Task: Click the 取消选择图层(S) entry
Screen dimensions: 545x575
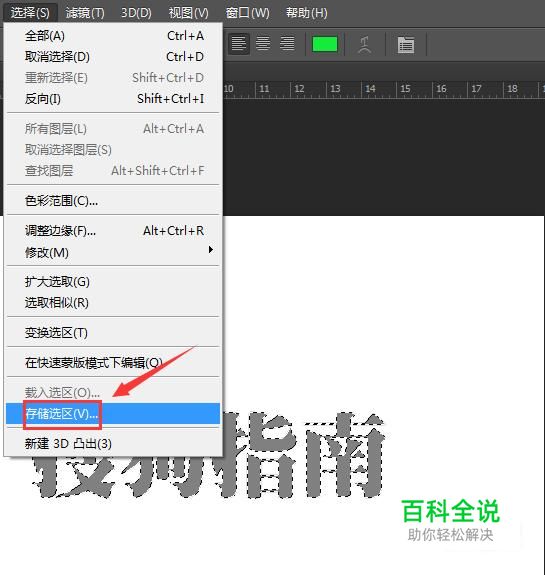Action: point(113,150)
